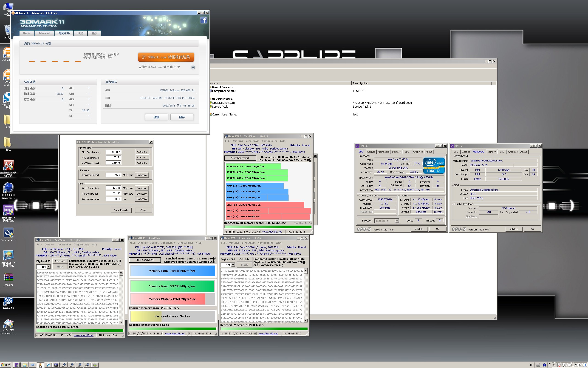Toggle auto-save results to 3DMark.com checkbox
This screenshot has width=588, height=368.
tap(193, 67)
